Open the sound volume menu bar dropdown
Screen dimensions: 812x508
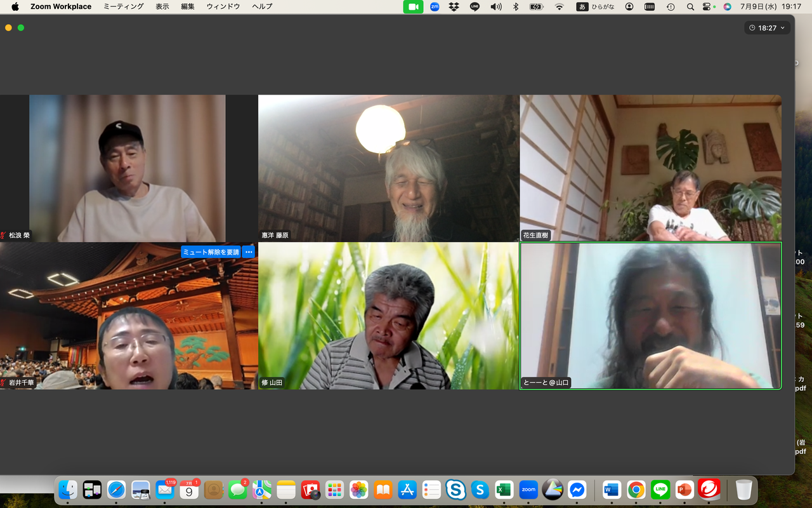pyautogui.click(x=495, y=6)
